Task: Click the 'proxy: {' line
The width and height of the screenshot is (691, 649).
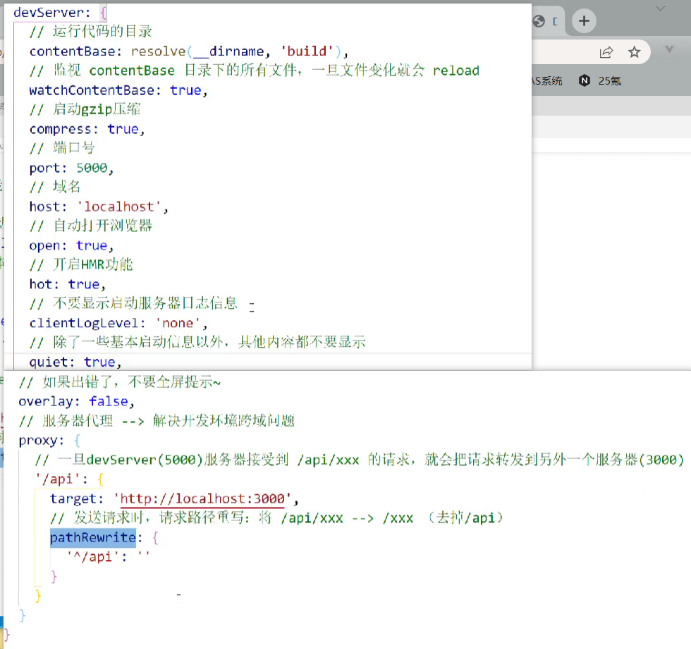Action: 49,440
